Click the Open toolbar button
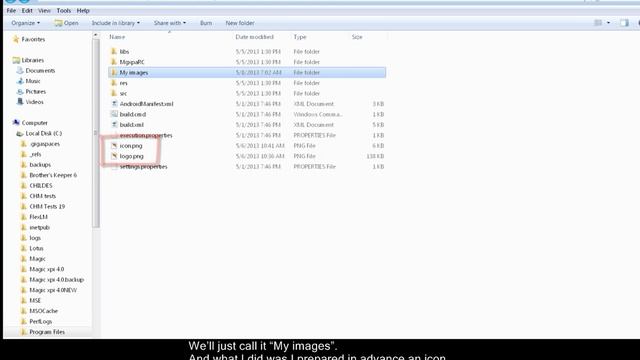Screen dimensions: 640x360 tap(67, 23)
